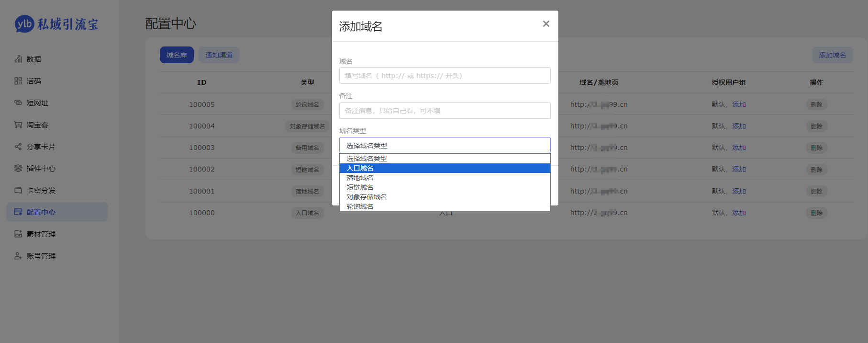The width and height of the screenshot is (868, 343).
Task: Click the 域名类型 select box
Action: click(x=445, y=146)
